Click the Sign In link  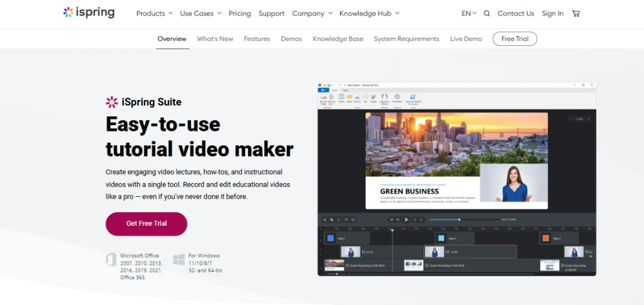click(x=553, y=13)
